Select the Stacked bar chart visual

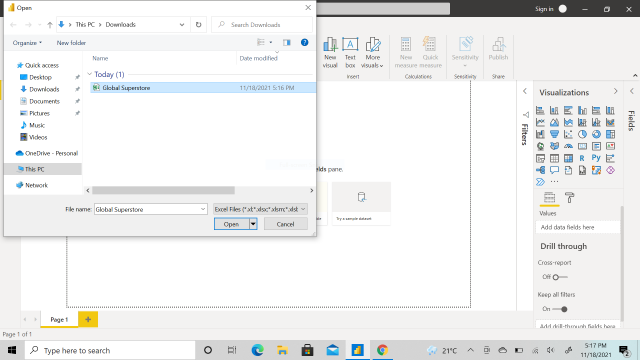click(x=540, y=110)
